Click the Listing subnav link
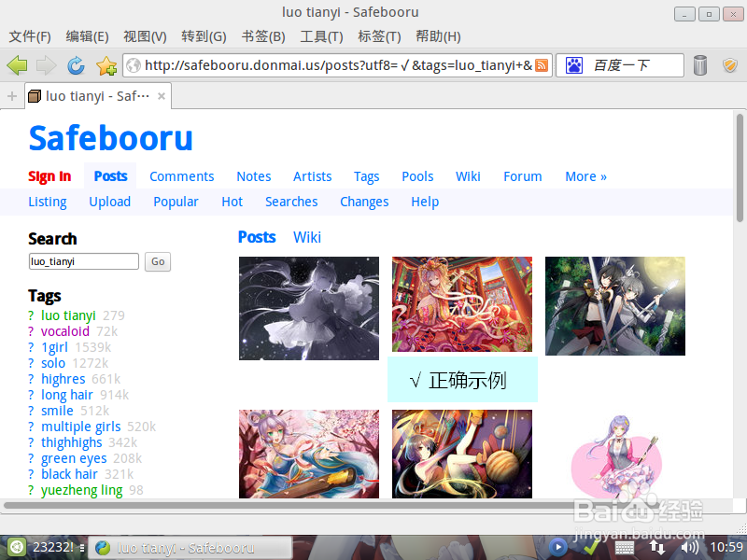Image resolution: width=747 pixels, height=560 pixels. coord(48,202)
